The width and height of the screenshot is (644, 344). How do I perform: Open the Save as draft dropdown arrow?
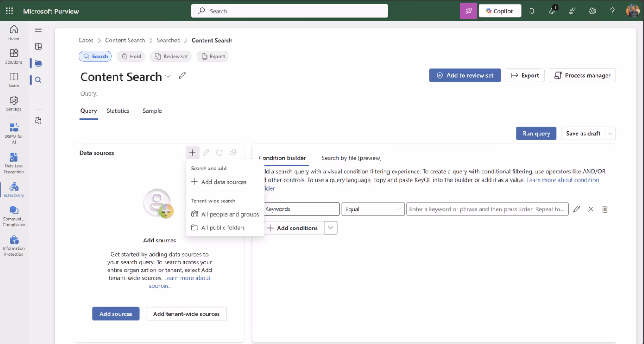611,134
